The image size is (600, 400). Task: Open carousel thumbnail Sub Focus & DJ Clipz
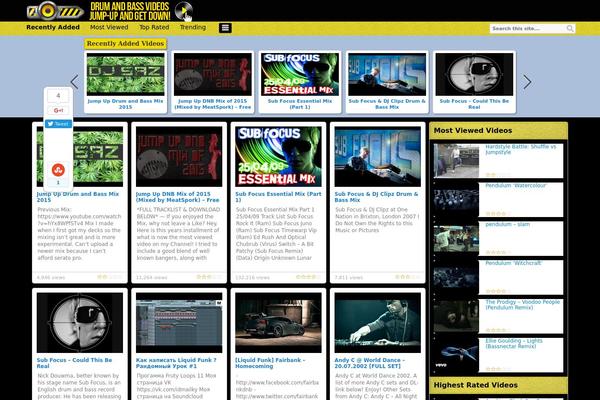(x=387, y=74)
